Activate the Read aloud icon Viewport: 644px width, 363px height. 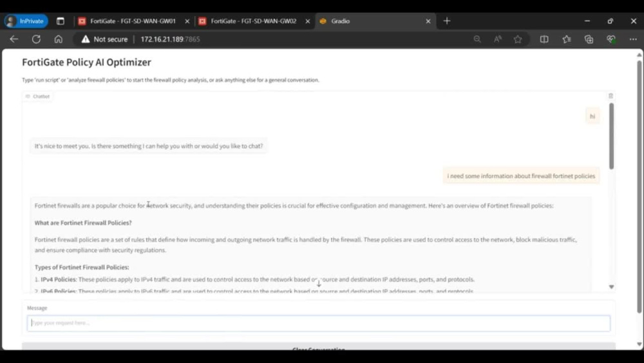[497, 39]
